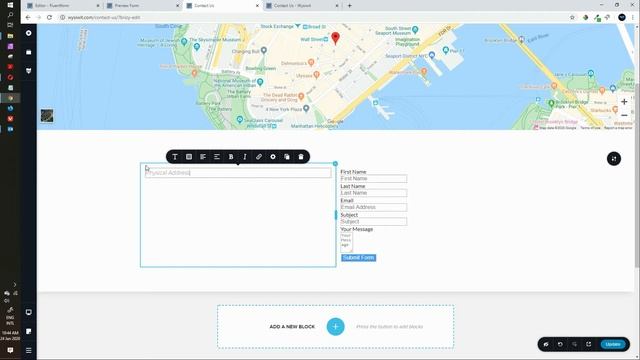Screen dimensions: 640x360
Task: Click the browser address bar URL
Action: (104, 18)
